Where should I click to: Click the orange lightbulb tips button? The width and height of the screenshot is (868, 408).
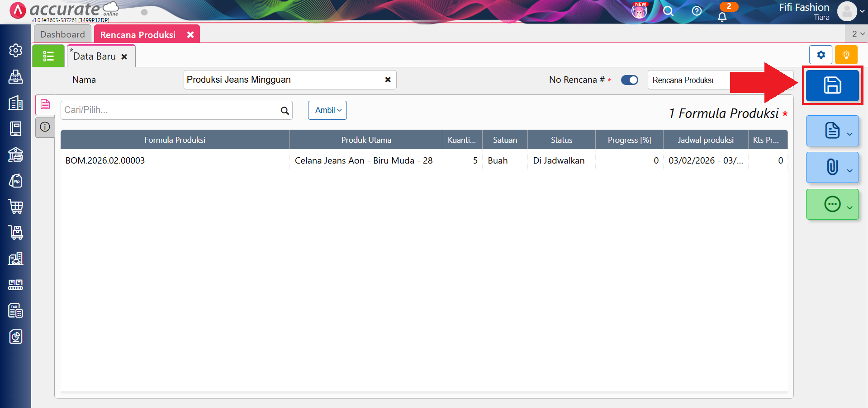click(x=846, y=55)
